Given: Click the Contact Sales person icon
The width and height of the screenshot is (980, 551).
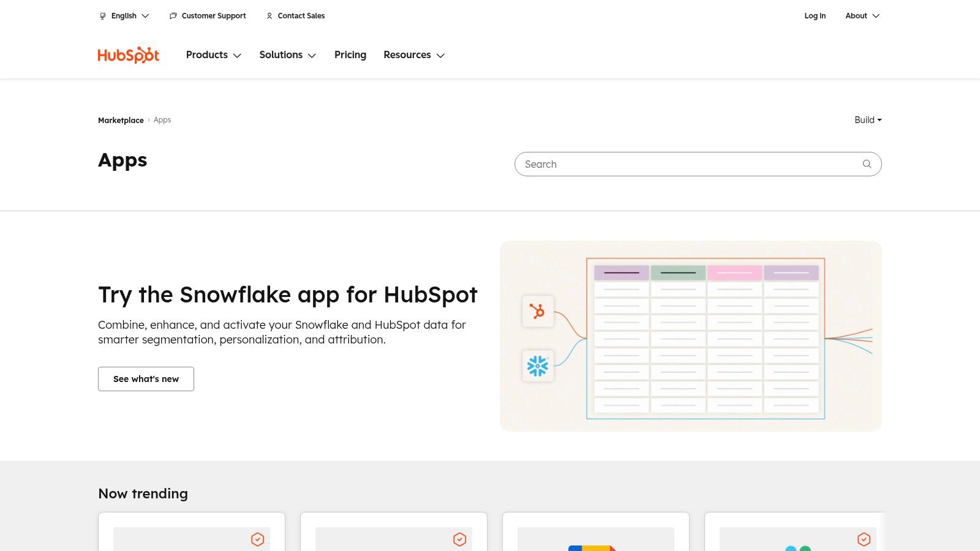Looking at the screenshot, I should pos(269,16).
